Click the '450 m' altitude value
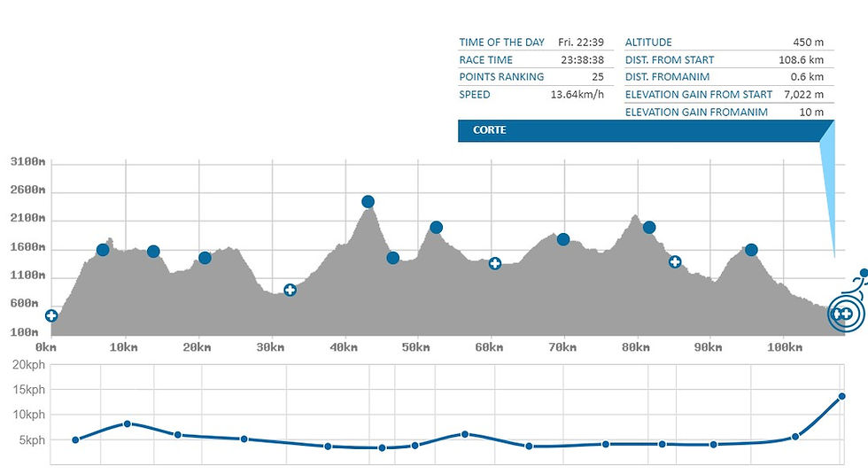This screenshot has width=868, height=474. click(x=808, y=43)
